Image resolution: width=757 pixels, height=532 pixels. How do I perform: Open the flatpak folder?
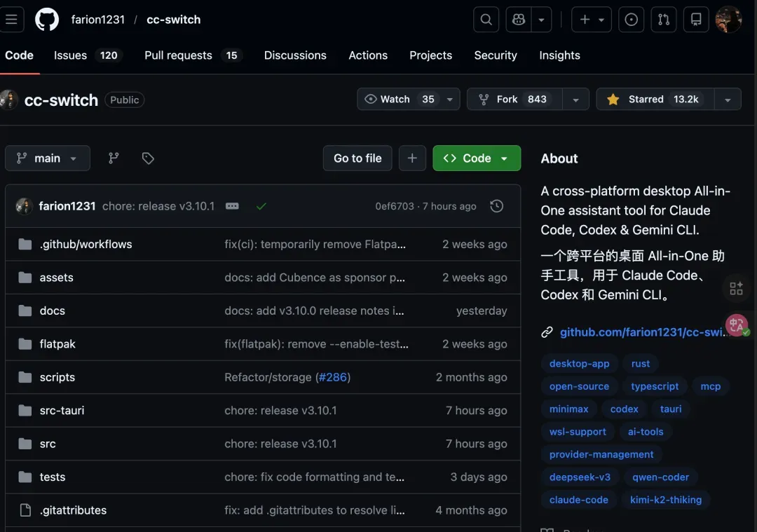click(57, 344)
